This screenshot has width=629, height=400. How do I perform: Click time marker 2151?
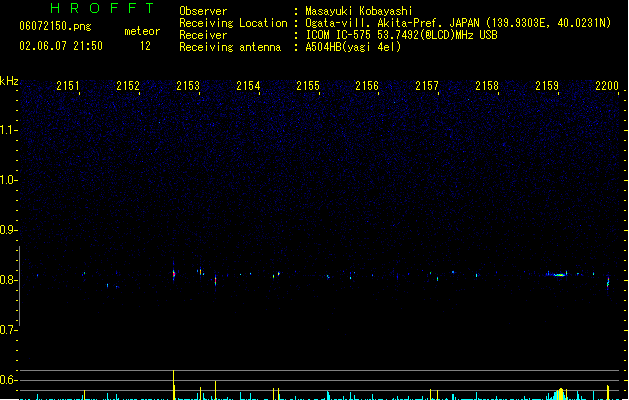[67, 86]
